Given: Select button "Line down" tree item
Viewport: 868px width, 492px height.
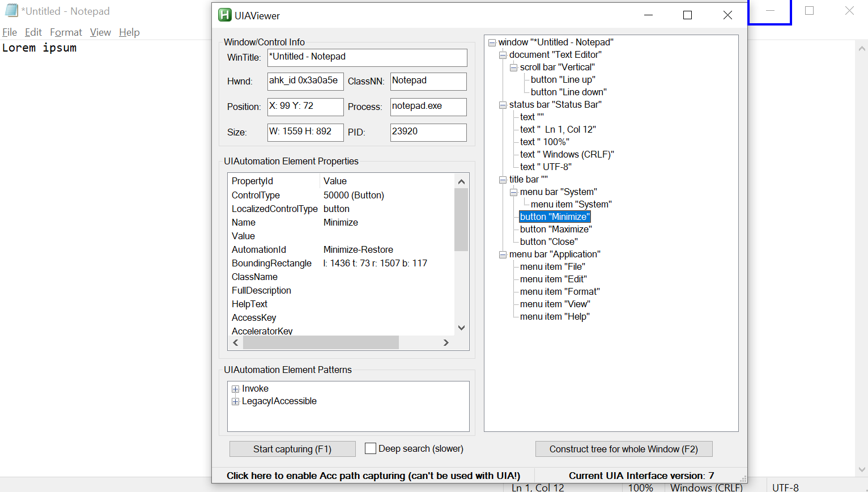Looking at the screenshot, I should coord(568,92).
